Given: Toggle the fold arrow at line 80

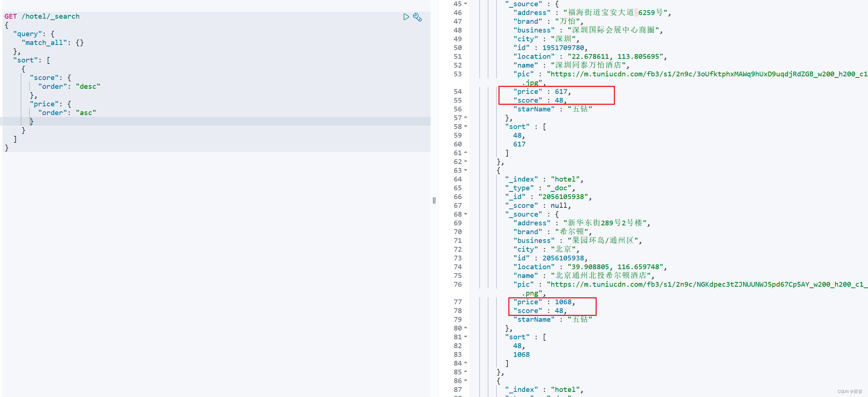Looking at the screenshot, I should pyautogui.click(x=466, y=328).
